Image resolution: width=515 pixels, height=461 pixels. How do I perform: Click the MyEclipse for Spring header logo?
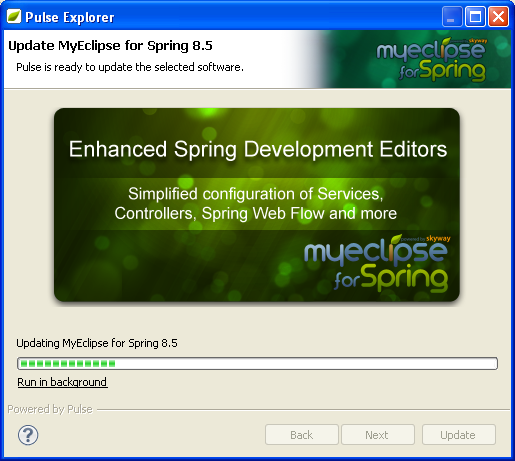click(431, 59)
